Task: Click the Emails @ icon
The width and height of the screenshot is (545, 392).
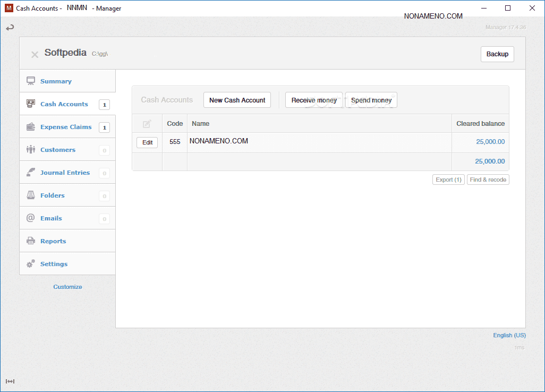Action: coord(31,218)
